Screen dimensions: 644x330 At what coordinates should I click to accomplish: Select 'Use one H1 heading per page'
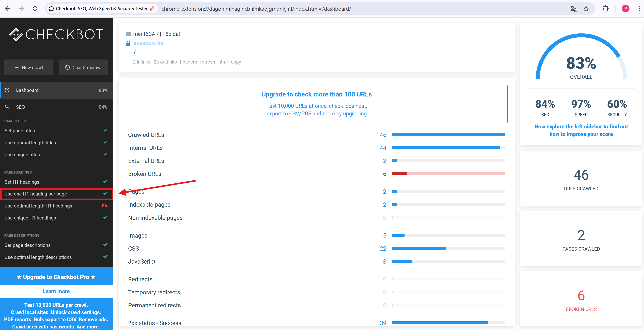(x=36, y=194)
